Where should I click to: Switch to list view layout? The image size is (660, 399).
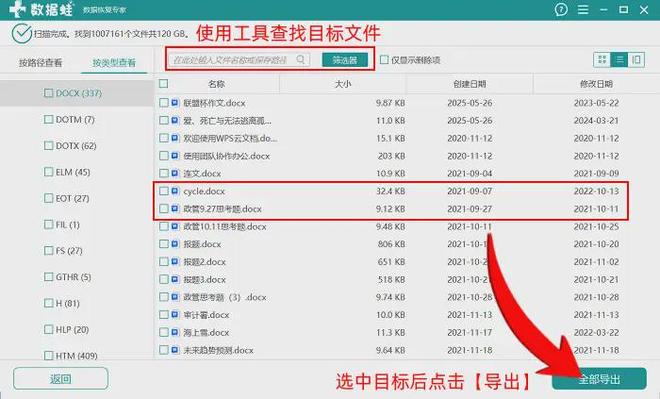click(619, 60)
